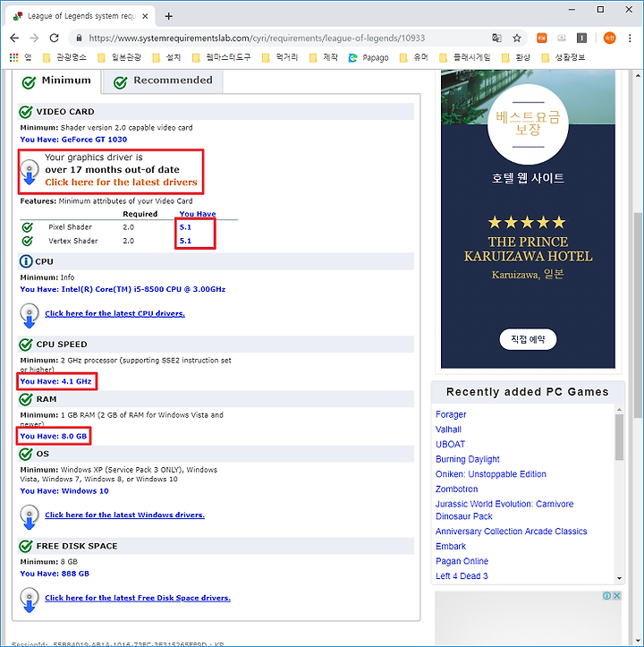Open the 관광명소 bookmark folder
Image resolution: width=644 pixels, height=647 pixels.
64,57
